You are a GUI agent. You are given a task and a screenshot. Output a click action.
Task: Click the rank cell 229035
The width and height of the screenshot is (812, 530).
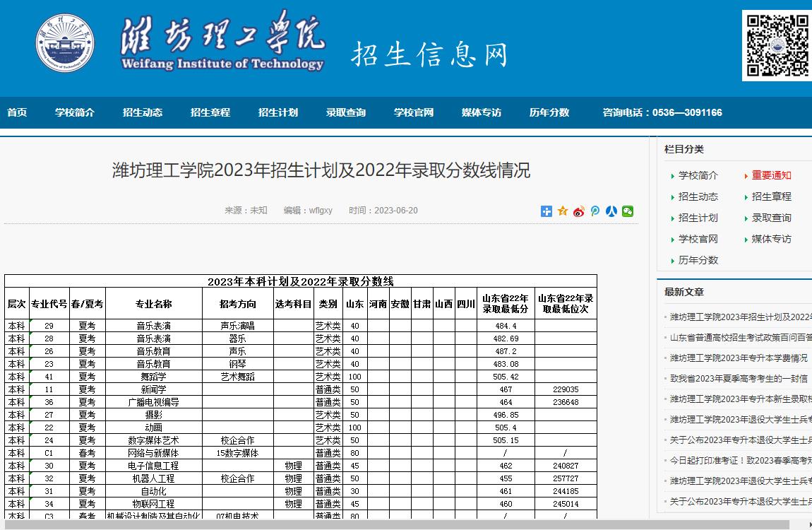click(x=566, y=389)
